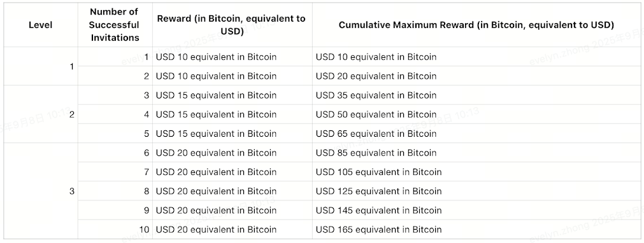The height and width of the screenshot is (243, 644).
Task: Click the USD 10 reward cell in row 2
Action: (x=232, y=76)
